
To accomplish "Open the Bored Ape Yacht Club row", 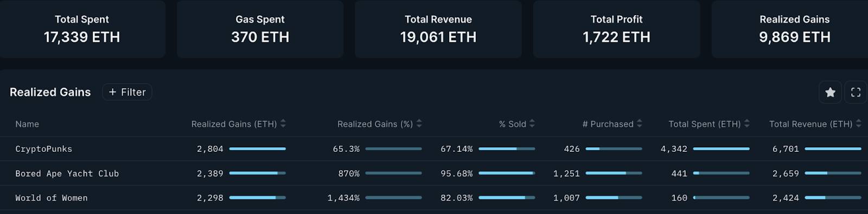I will tap(434, 173).
